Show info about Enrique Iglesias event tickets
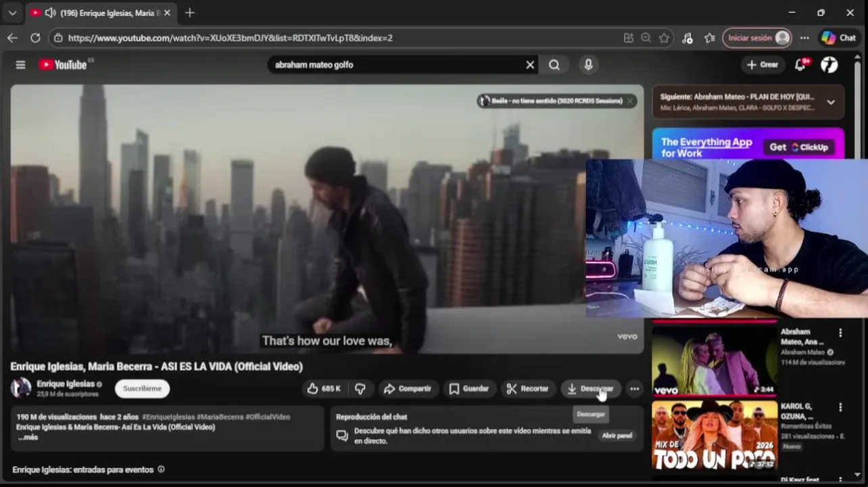This screenshot has height=487, width=868. click(x=161, y=469)
